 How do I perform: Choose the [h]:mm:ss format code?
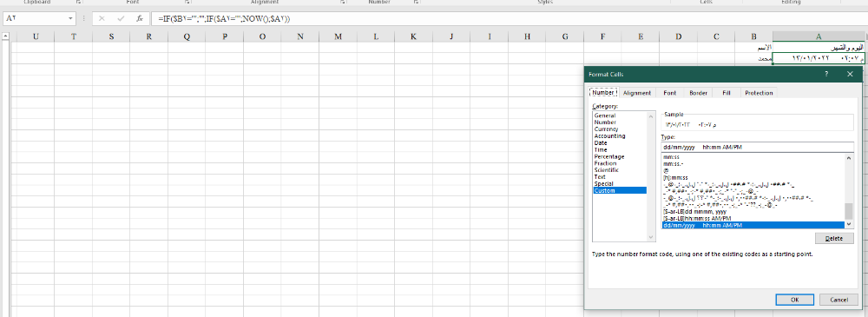pos(675,177)
